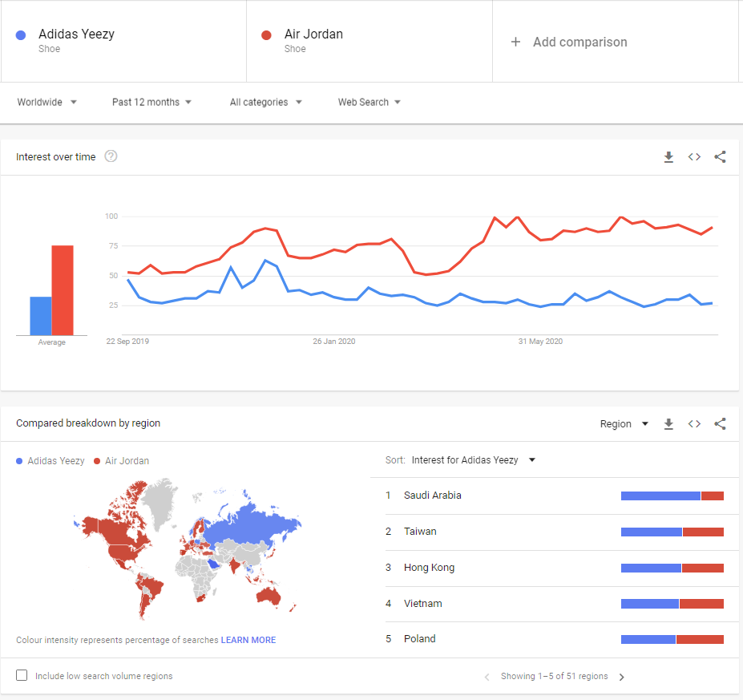Select Taiwan in the region list
Image resolution: width=743 pixels, height=700 pixels.
point(420,532)
